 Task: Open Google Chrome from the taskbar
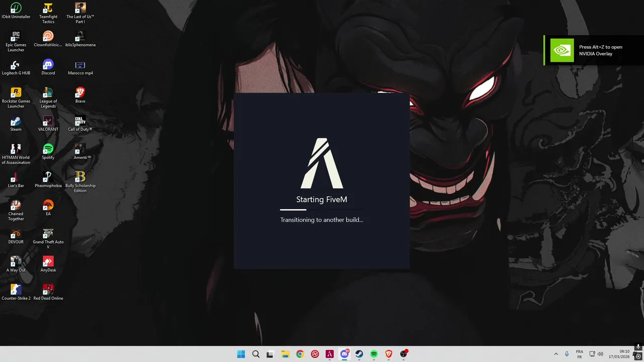[x=300, y=354]
